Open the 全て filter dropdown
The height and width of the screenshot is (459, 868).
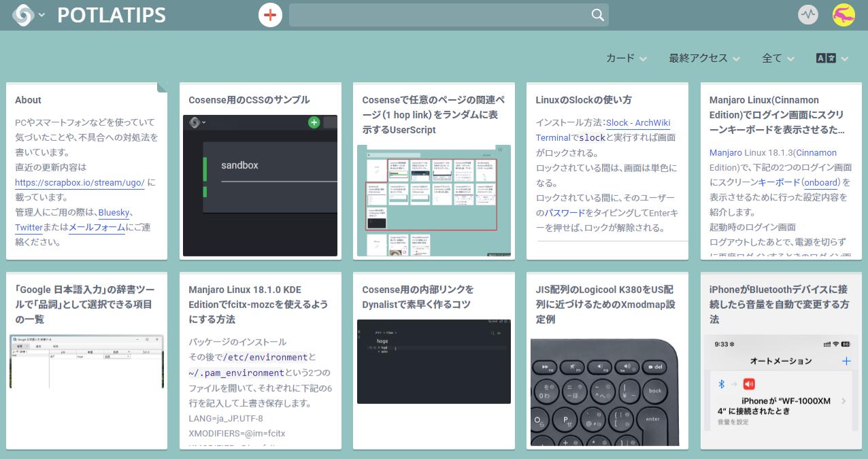click(778, 58)
